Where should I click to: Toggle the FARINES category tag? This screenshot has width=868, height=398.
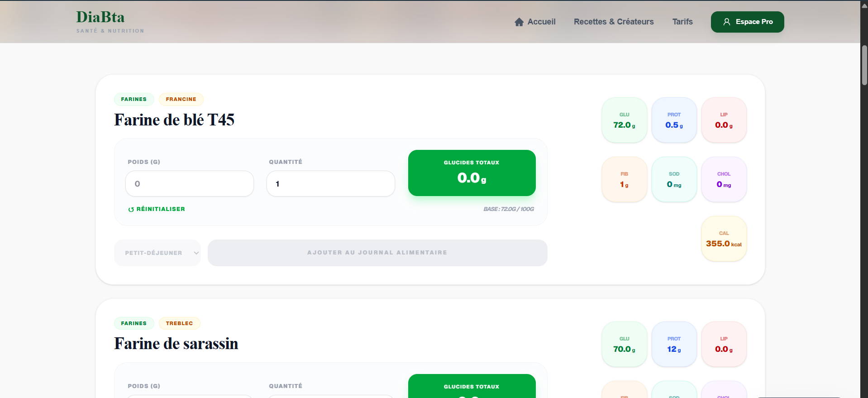point(134,99)
